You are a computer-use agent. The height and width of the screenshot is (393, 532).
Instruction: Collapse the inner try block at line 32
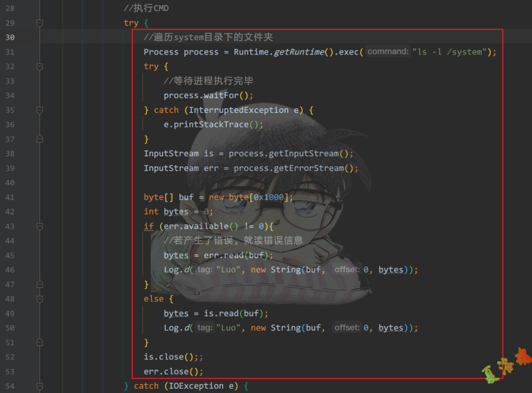tap(39, 66)
